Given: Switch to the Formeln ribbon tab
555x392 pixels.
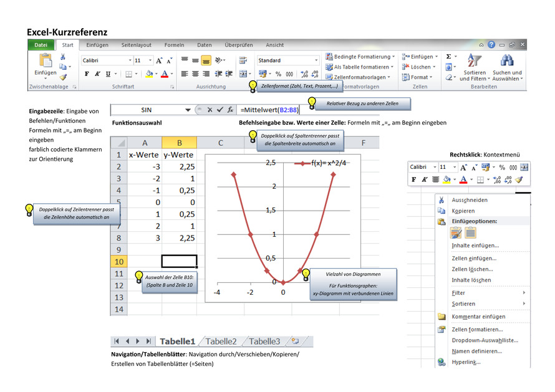Looking at the screenshot, I should (174, 45).
